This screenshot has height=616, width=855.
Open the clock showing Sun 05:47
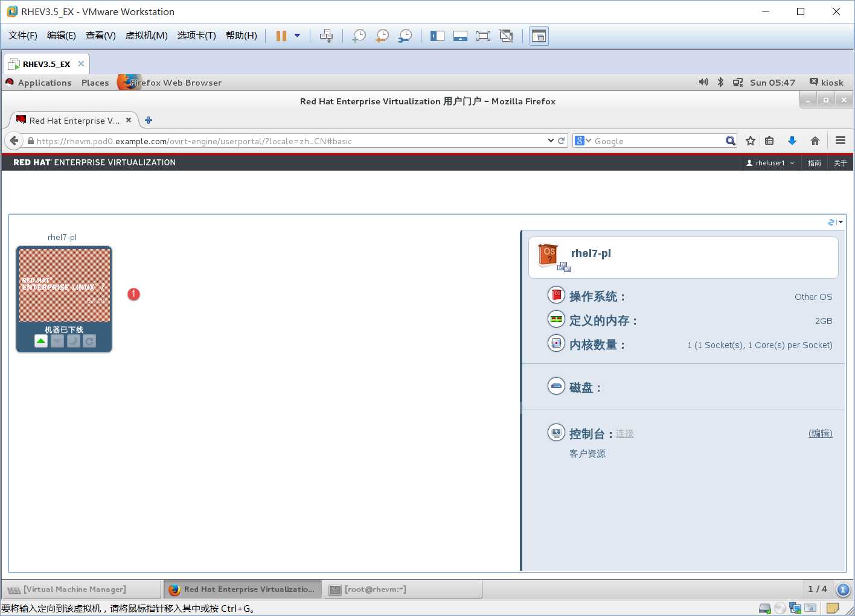(772, 83)
